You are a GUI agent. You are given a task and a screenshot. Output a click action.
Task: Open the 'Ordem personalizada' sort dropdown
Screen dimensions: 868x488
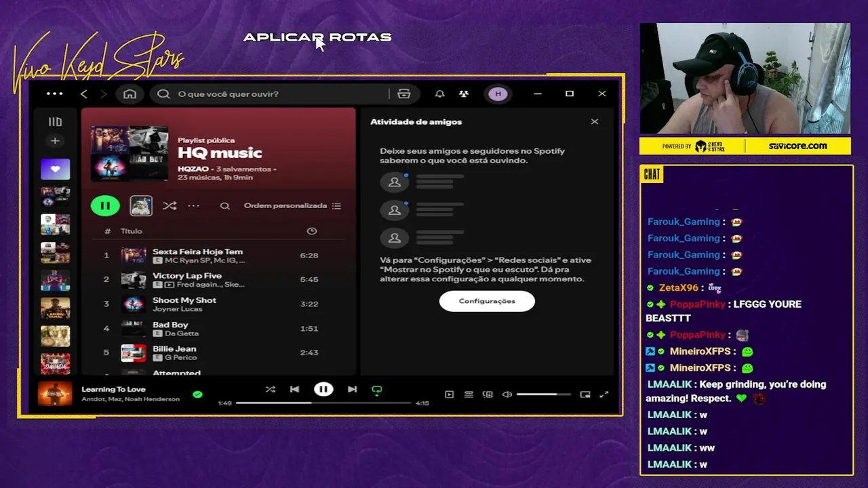coord(292,206)
